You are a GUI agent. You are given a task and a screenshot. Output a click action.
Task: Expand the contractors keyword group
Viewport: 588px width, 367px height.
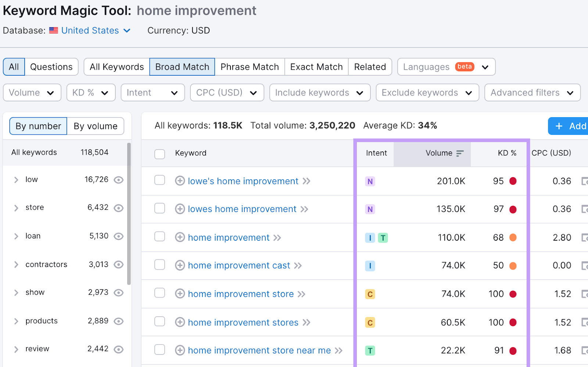(x=16, y=265)
